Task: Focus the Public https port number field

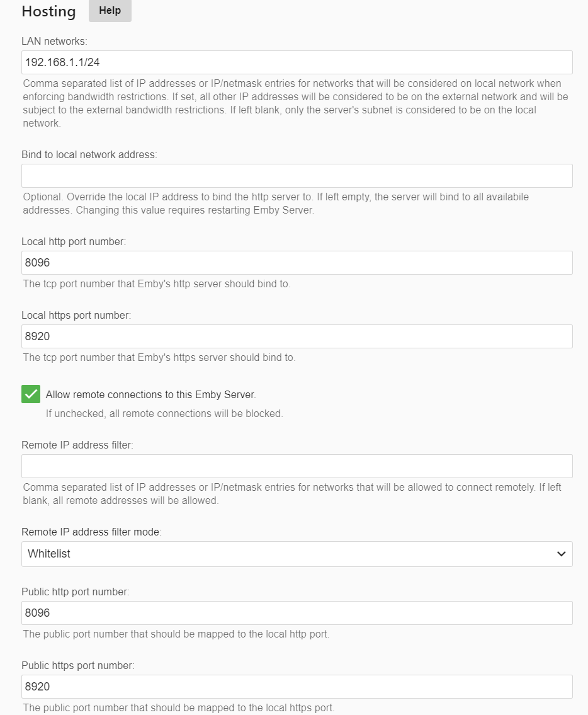Action: coord(297,687)
